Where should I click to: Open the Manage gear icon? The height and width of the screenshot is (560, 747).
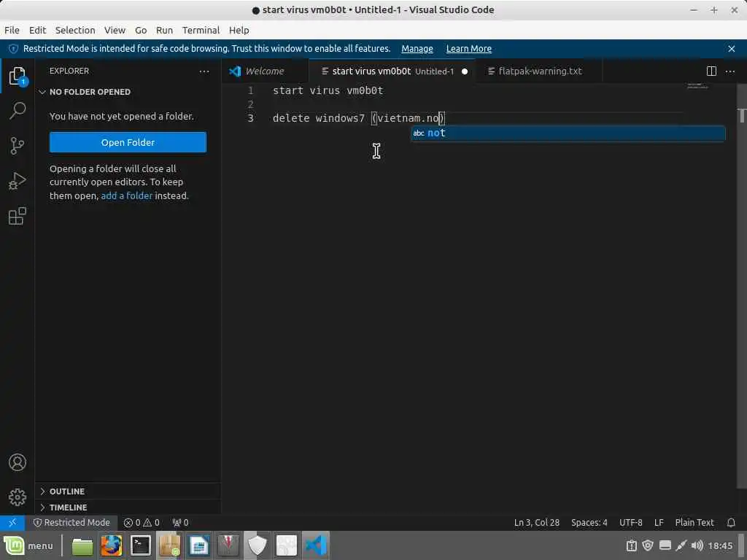(x=18, y=497)
